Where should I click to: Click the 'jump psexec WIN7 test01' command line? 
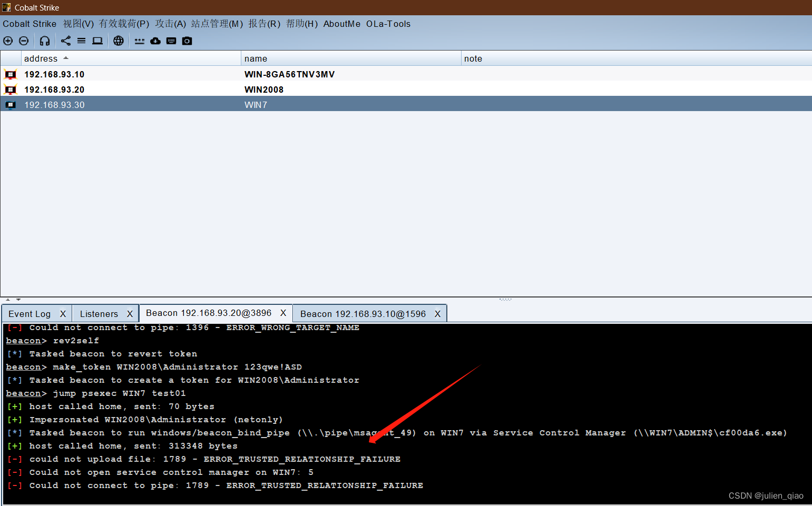point(96,393)
